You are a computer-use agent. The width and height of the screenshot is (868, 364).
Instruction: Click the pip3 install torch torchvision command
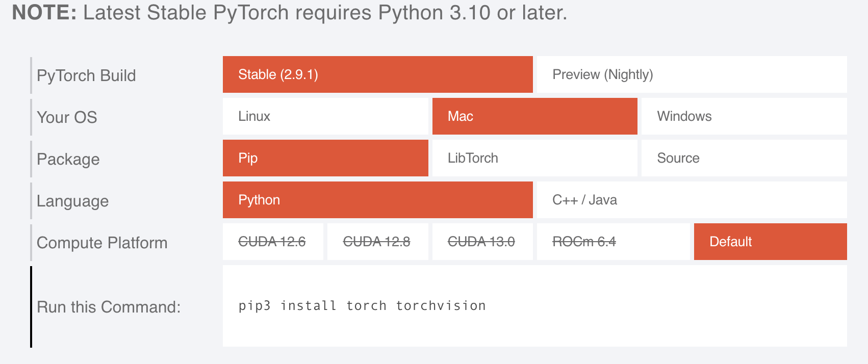pos(362,306)
